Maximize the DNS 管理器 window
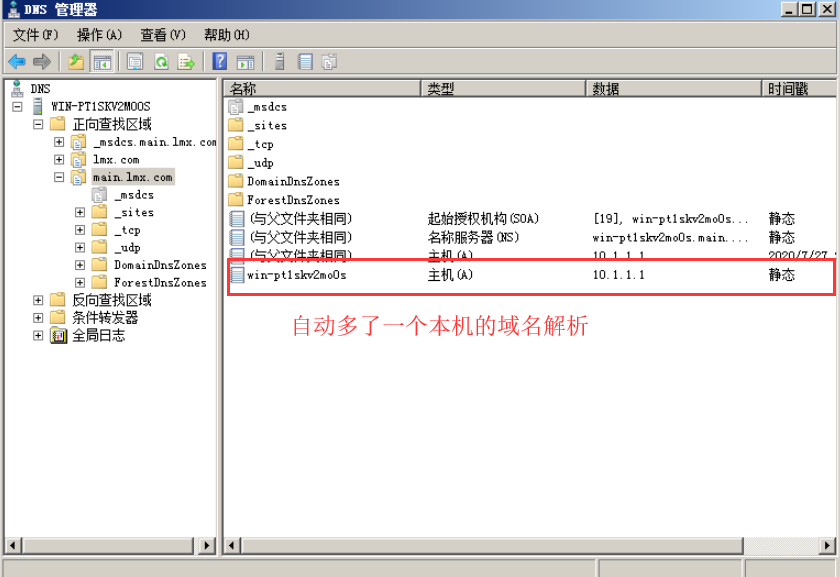This screenshot has width=840, height=577. (x=808, y=9)
